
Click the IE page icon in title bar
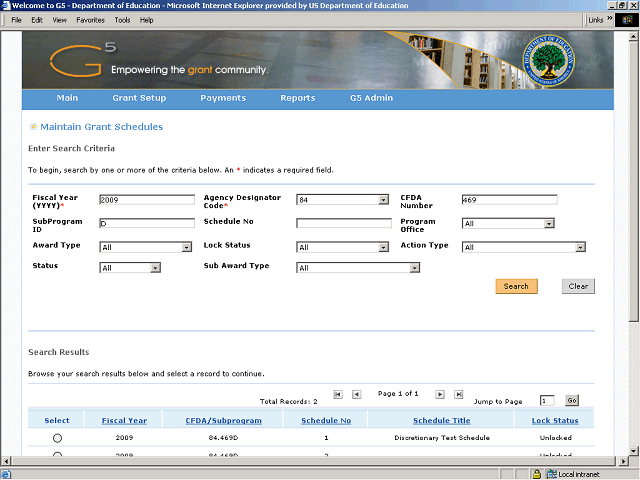tap(5, 5)
